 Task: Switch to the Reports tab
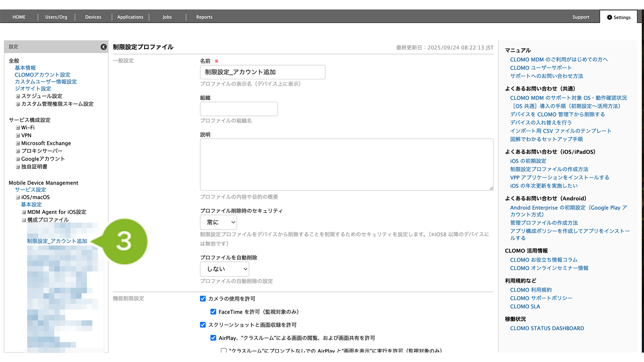[204, 17]
